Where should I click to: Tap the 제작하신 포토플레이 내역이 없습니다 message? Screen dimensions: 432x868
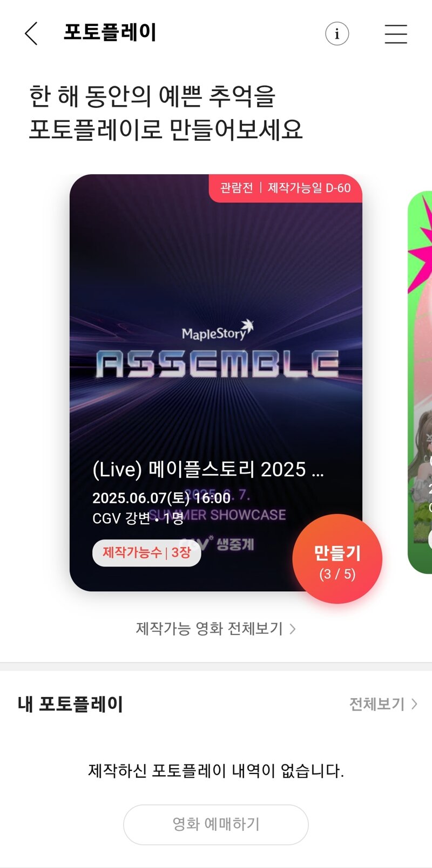click(x=216, y=770)
